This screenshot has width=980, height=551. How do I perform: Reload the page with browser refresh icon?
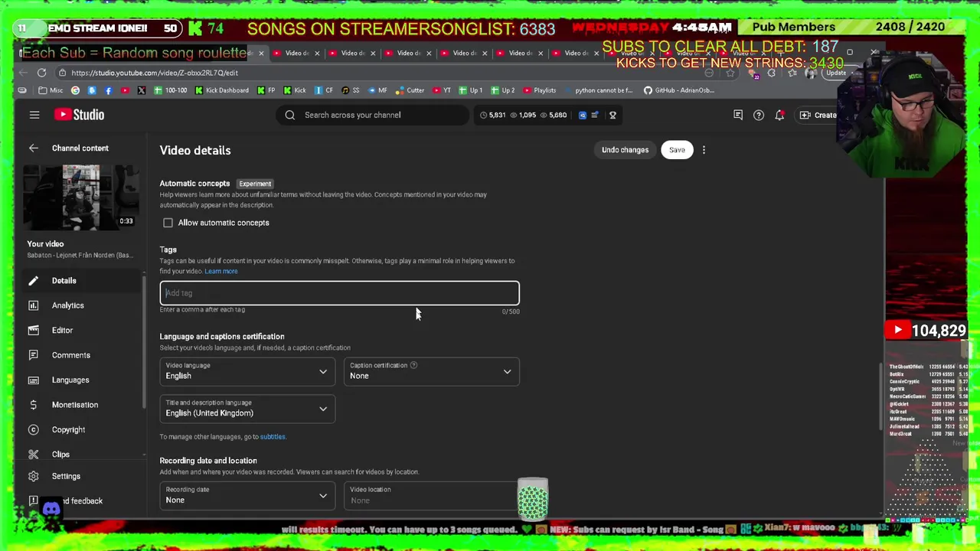[x=41, y=73]
